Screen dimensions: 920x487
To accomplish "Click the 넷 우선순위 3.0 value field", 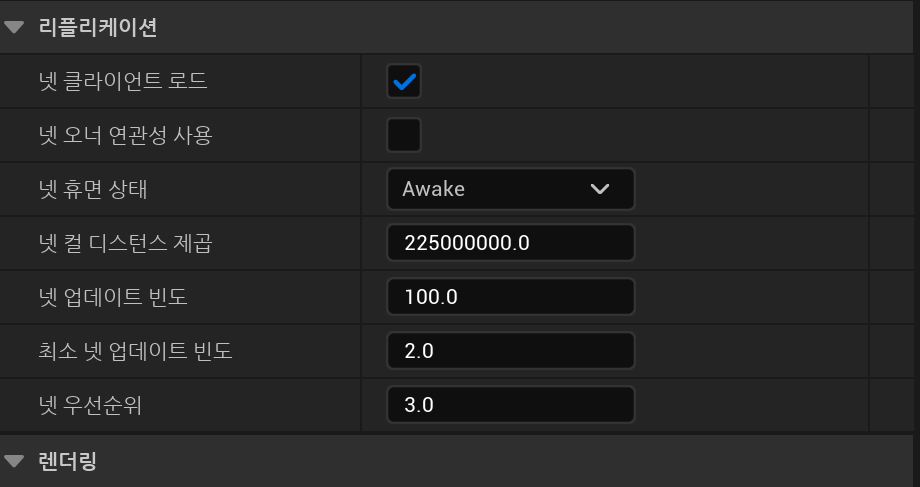I will 510,405.
